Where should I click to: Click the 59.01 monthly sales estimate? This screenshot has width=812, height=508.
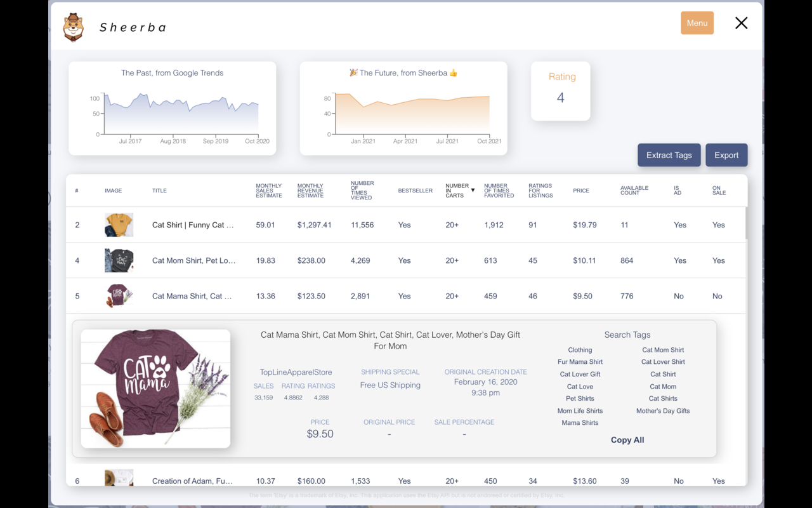coord(265,225)
